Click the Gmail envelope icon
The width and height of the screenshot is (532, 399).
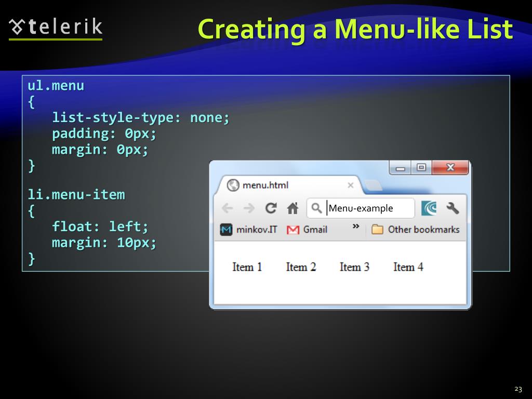tap(293, 230)
